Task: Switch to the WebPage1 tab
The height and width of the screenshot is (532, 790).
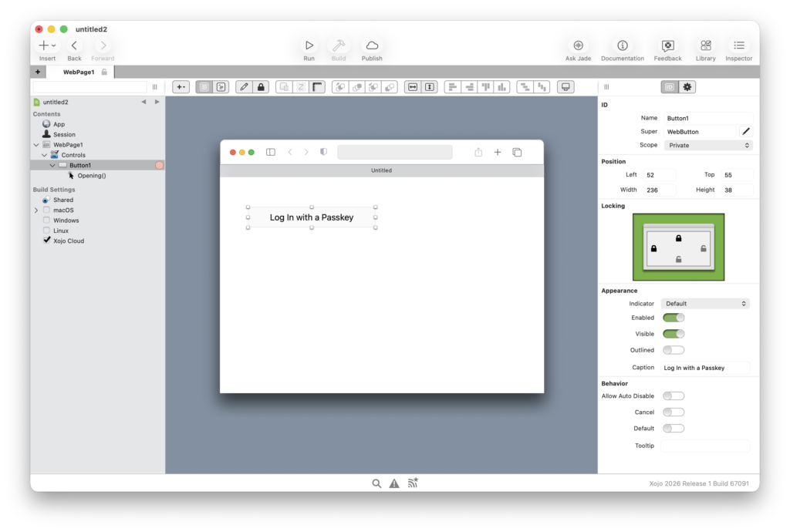Action: pos(79,72)
